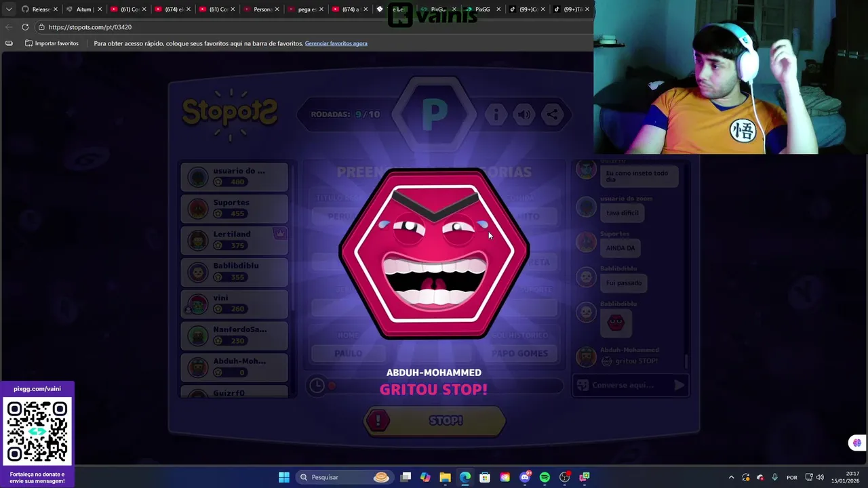Change the 'POR' keyboard language indicator
868x488 pixels.
pyautogui.click(x=791, y=477)
